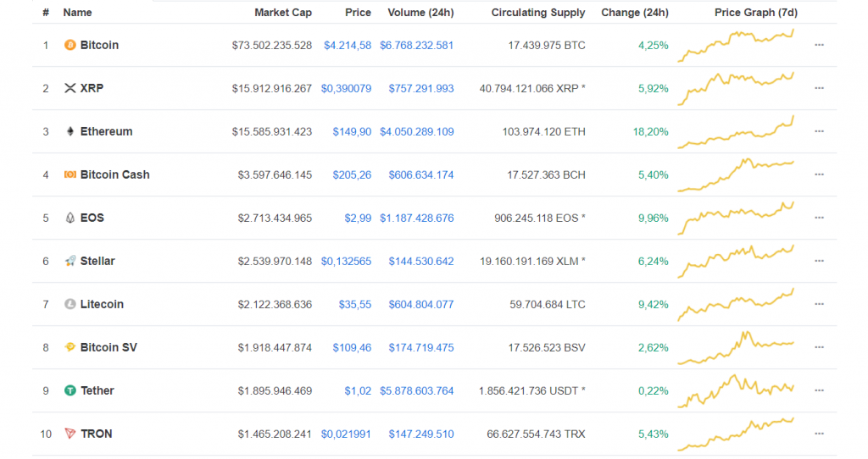Open the more options menu for XRP
Screen dimensions: 868x459
[x=820, y=88]
